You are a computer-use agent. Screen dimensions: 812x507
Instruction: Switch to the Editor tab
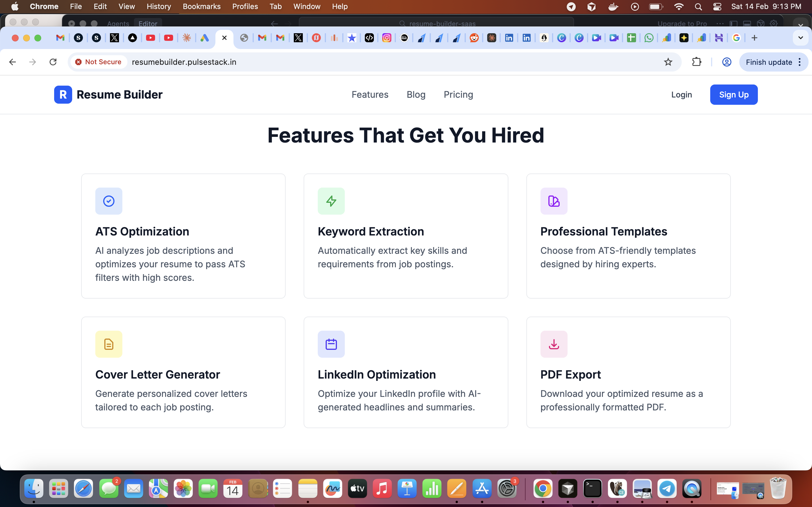pos(148,23)
